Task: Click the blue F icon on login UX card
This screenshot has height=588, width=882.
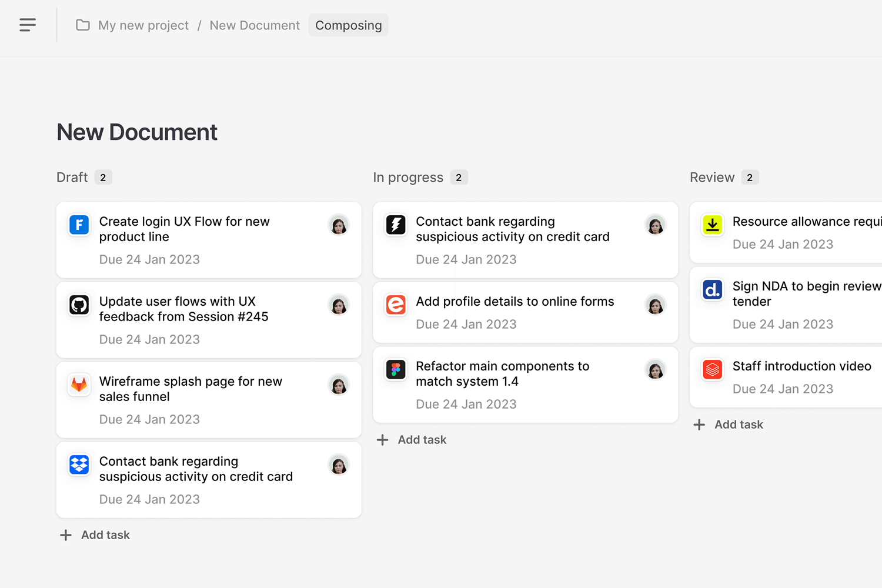Action: pyautogui.click(x=79, y=225)
